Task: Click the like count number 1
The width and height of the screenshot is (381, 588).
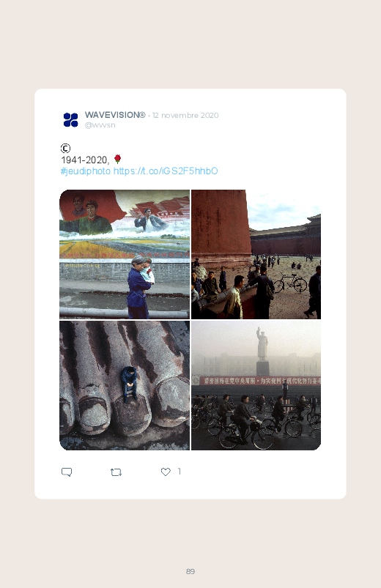Action: [x=180, y=472]
